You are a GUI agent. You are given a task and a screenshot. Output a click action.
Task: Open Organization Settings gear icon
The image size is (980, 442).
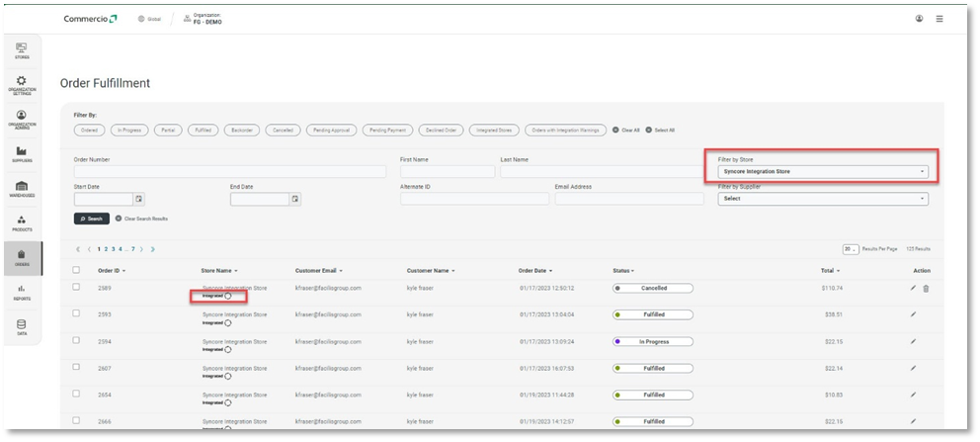(22, 84)
